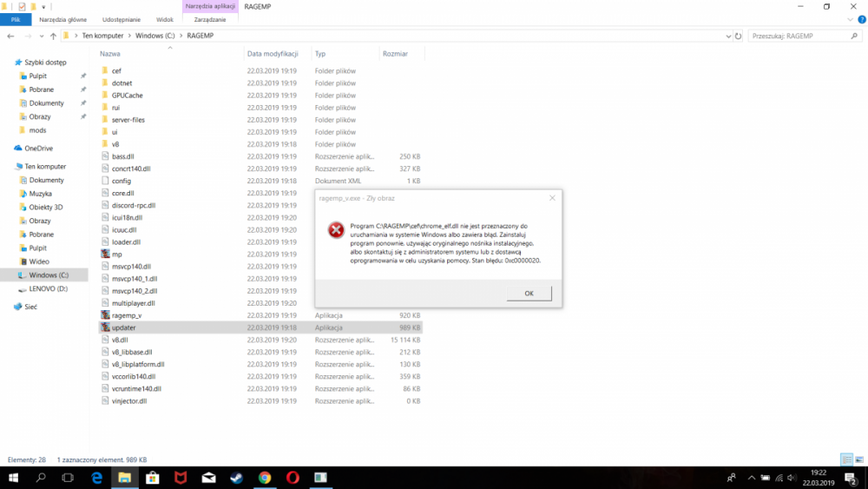This screenshot has width=868, height=489.
Task: Open Pobrane under quick access
Action: click(42, 89)
